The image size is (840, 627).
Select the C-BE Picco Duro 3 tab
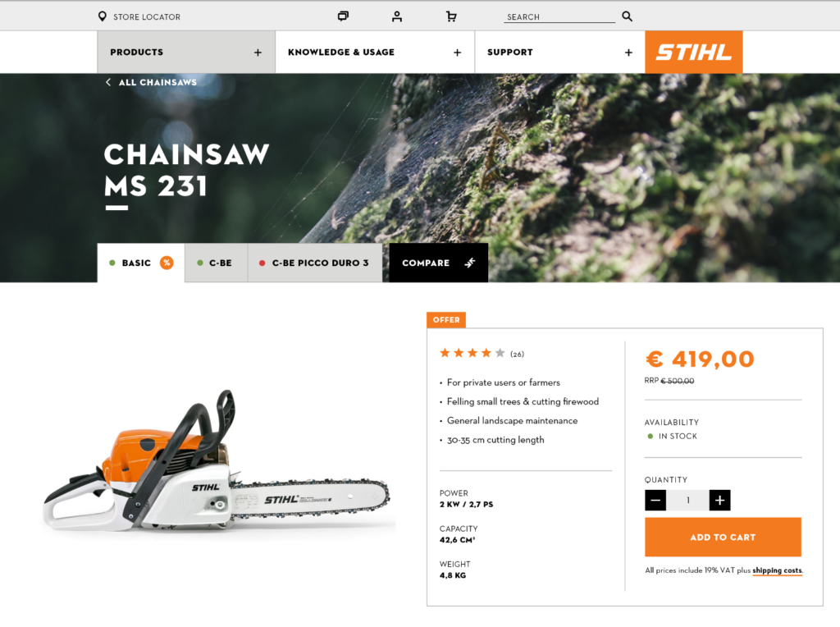click(315, 263)
